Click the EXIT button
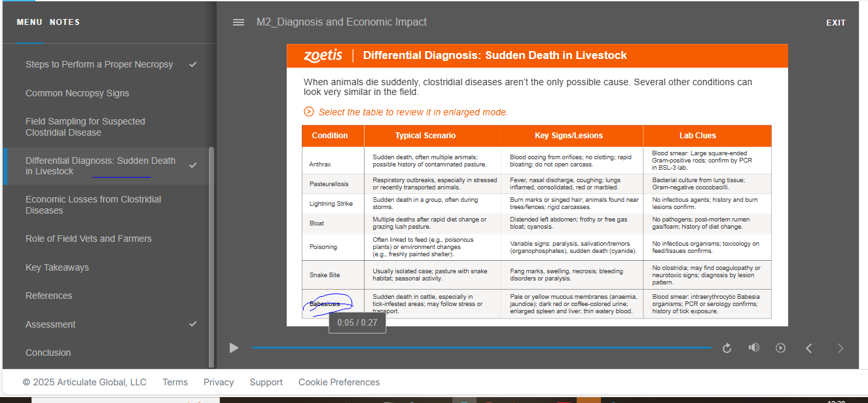868x403 pixels. tap(835, 23)
